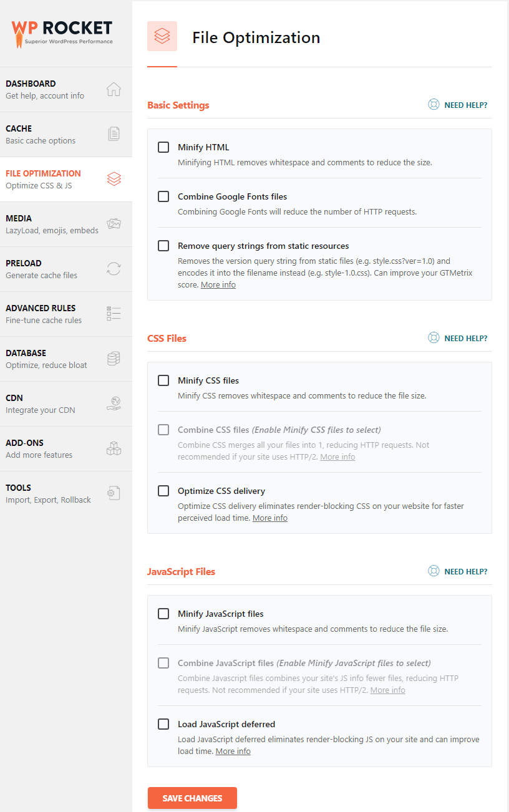Check Optimize CSS delivery
The height and width of the screenshot is (812, 509).
[x=163, y=491]
